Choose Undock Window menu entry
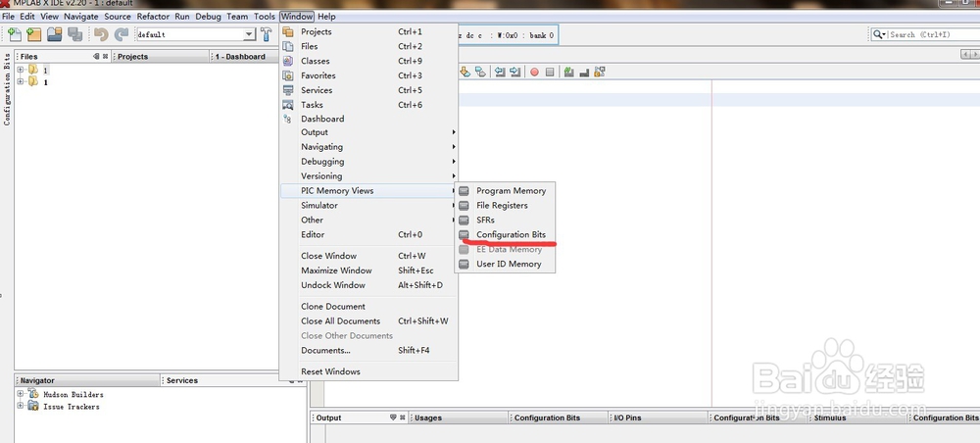 [368, 285]
